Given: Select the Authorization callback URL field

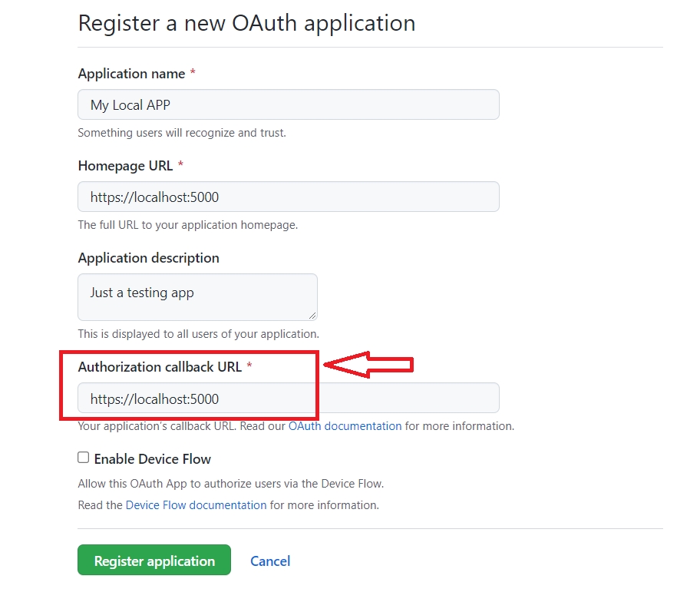Looking at the screenshot, I should click(288, 399).
